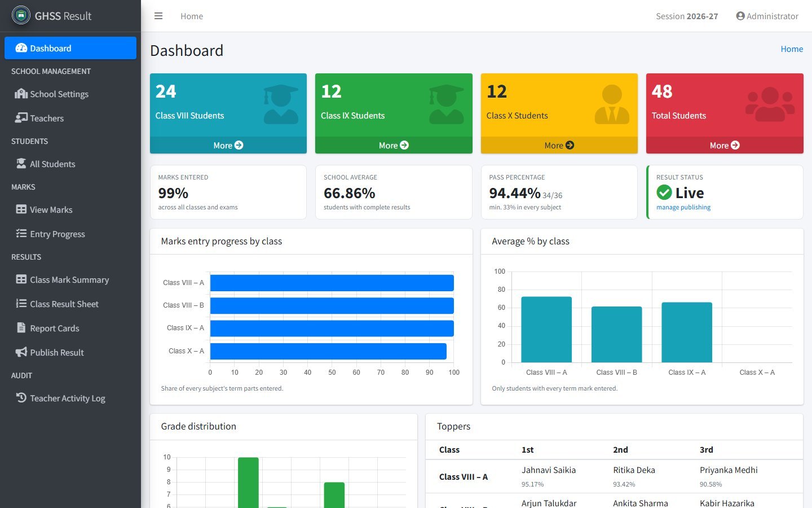Click the tallest green grade distribution bar

248,483
